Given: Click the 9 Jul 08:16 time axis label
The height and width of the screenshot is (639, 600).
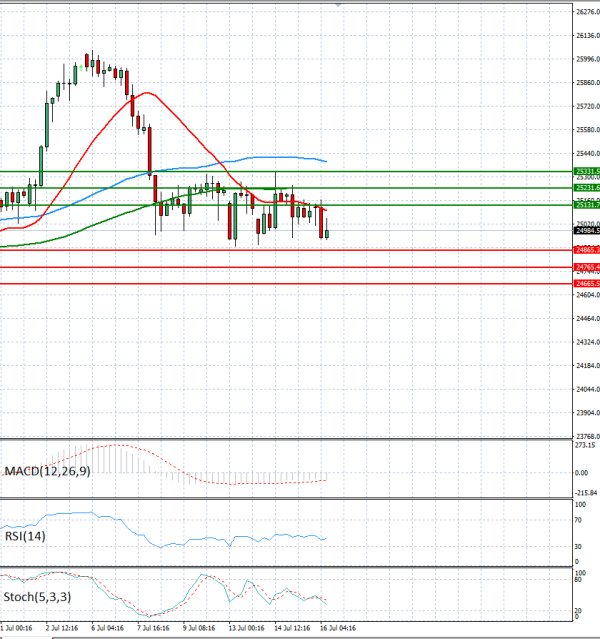Looking at the screenshot, I should coord(199,628).
